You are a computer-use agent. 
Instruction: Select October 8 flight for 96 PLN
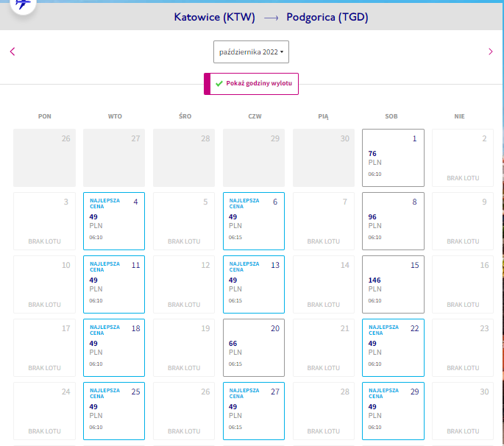pos(393,222)
